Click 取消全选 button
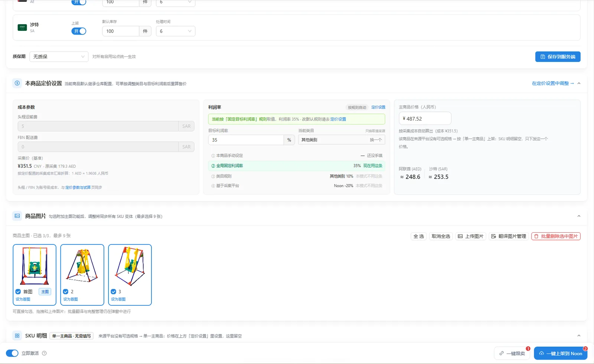Screen dimensions: 594x364 point(441,236)
